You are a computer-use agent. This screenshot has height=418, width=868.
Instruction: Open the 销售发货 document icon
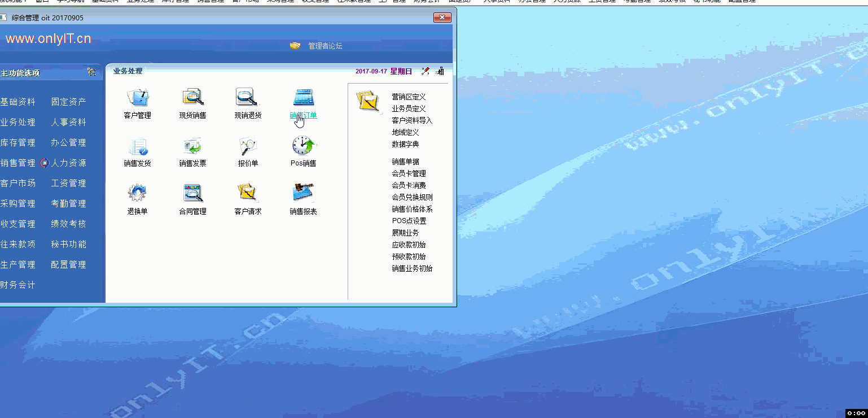[137, 146]
